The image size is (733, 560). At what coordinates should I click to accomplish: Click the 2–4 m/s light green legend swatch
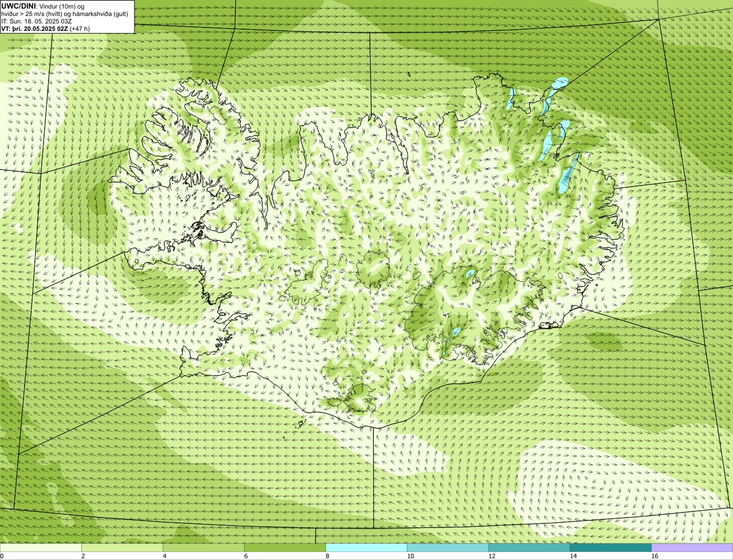pyautogui.click(x=122, y=548)
